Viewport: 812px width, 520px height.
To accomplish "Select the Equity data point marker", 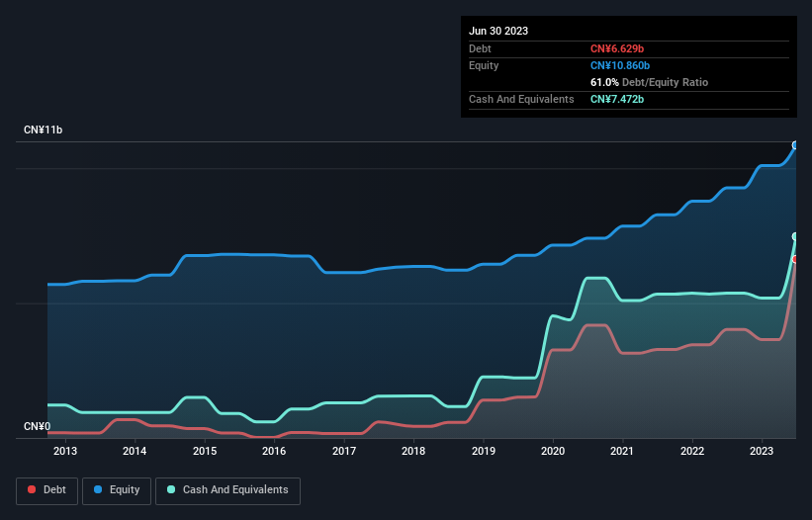I will tap(795, 145).
